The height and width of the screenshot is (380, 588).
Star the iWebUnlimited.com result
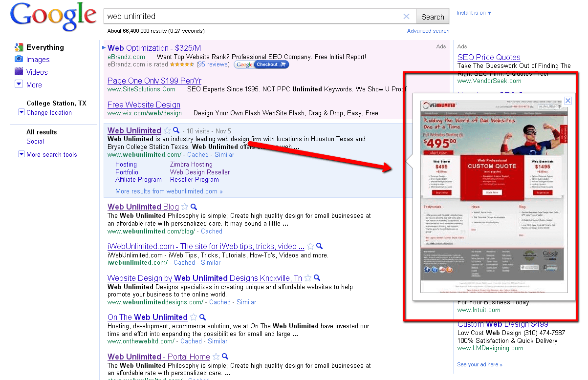(x=310, y=247)
